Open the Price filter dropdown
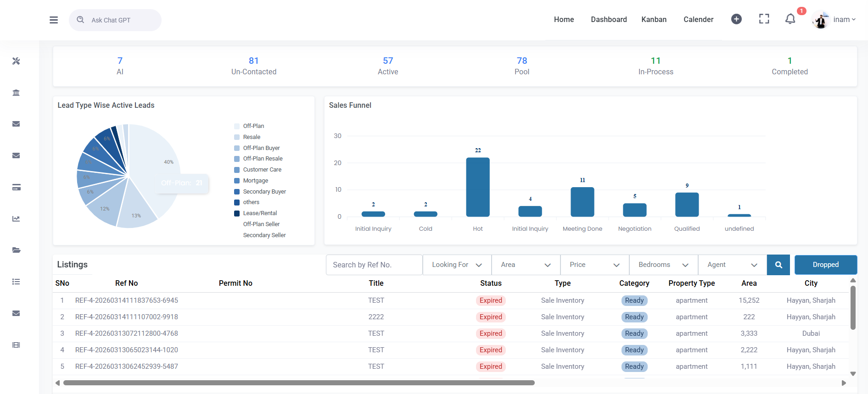 594,265
